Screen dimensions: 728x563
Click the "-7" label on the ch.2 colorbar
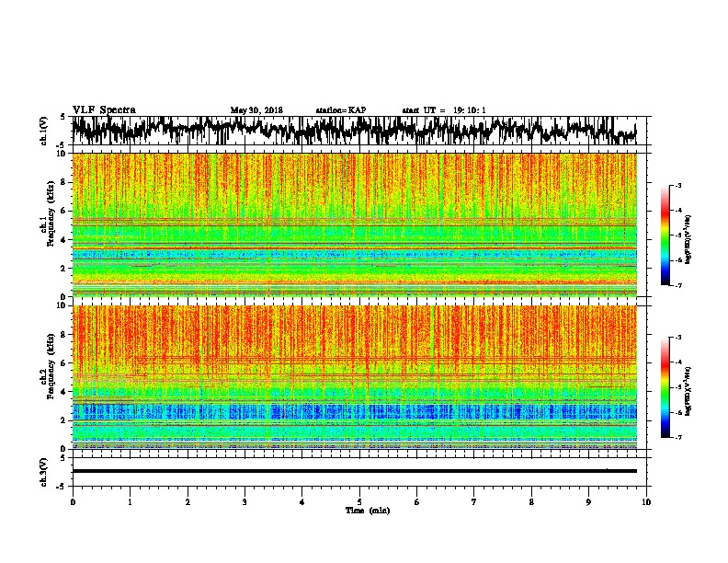click(677, 438)
